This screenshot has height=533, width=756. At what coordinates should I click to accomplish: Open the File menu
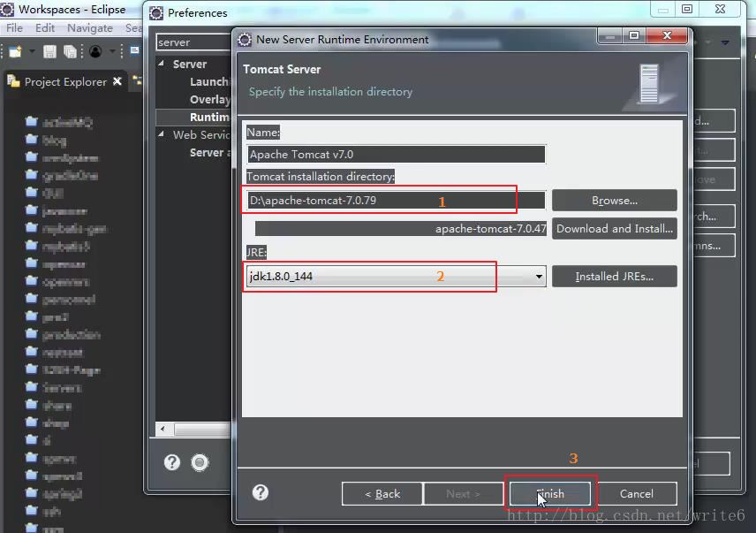pyautogui.click(x=15, y=28)
